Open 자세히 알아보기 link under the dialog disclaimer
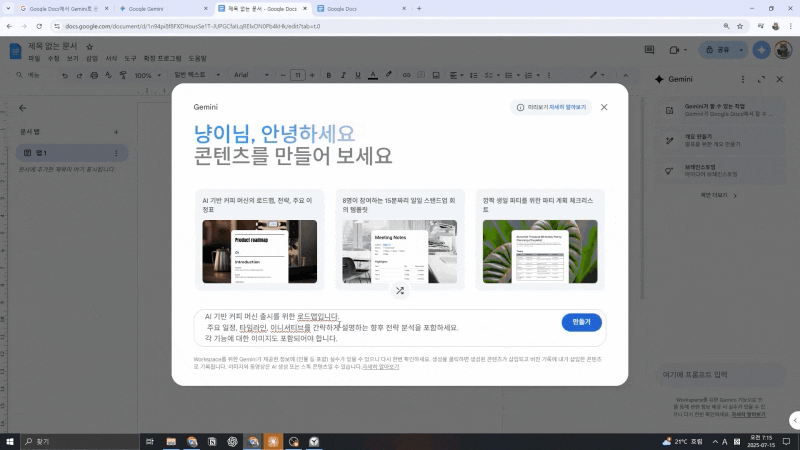 pos(381,367)
